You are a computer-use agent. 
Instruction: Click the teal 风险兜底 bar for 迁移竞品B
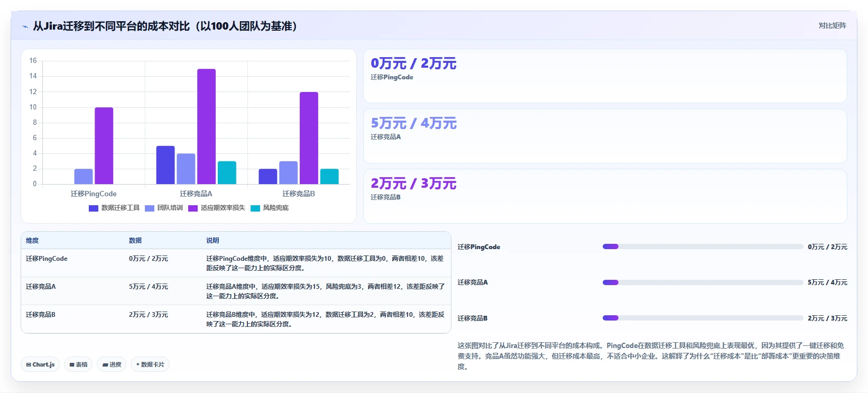point(329,177)
